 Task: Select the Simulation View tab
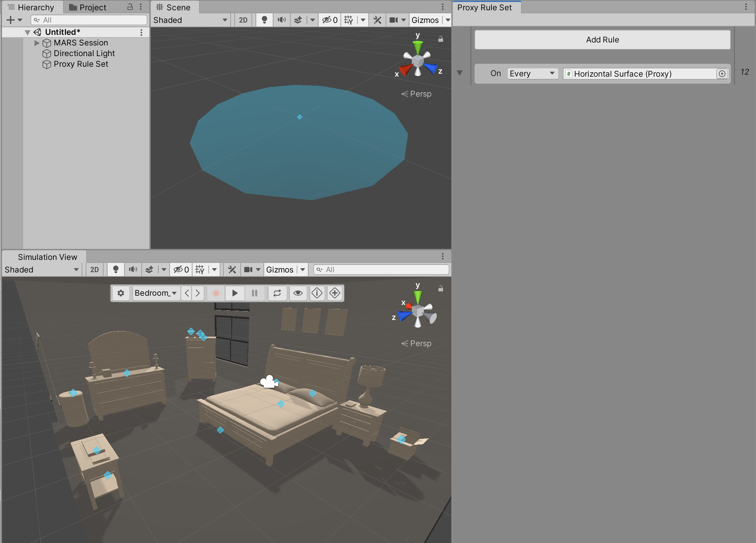[47, 257]
